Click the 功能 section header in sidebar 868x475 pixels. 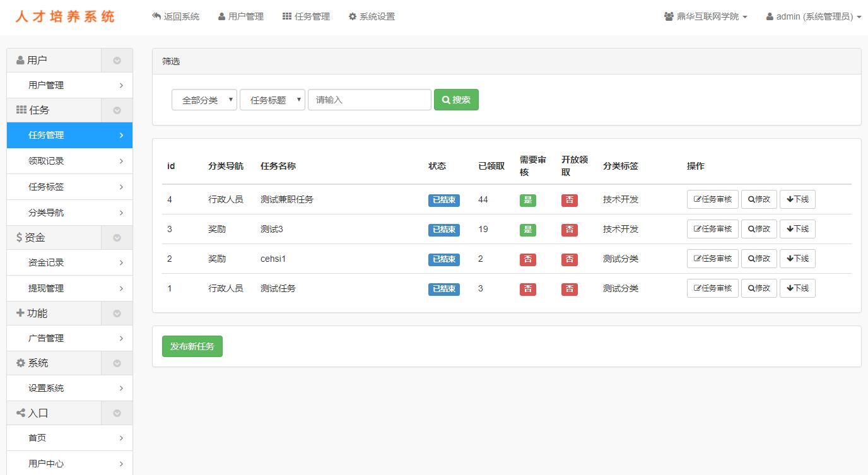(x=54, y=314)
